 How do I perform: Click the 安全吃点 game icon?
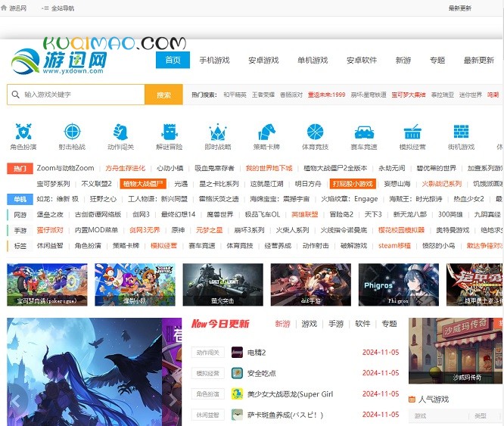point(237,373)
